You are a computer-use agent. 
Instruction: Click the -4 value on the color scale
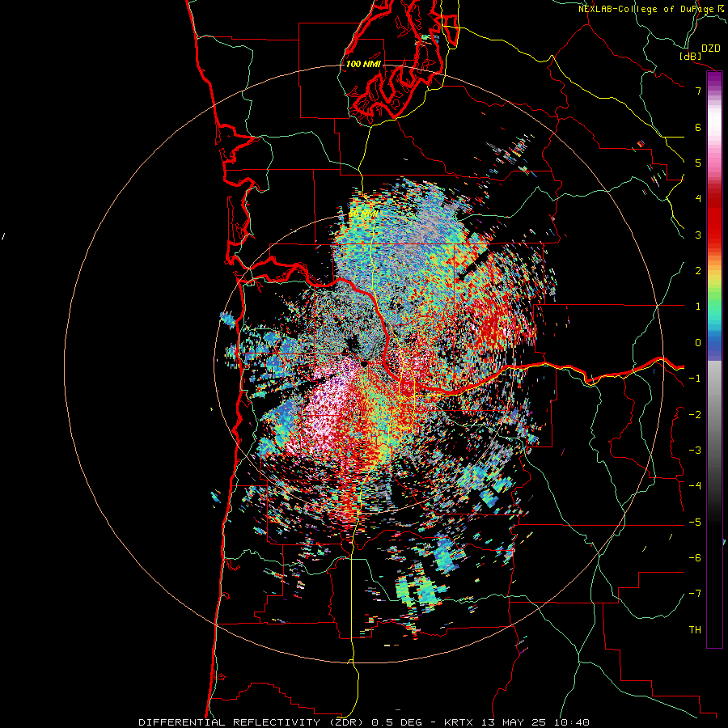tap(695, 486)
